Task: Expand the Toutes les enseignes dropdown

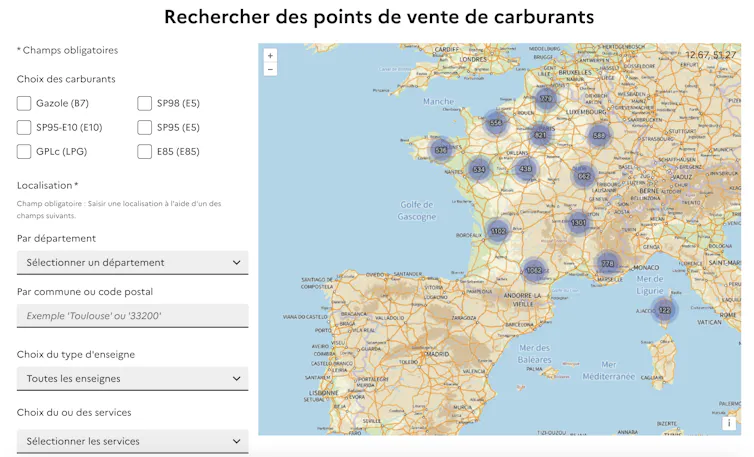Action: pyautogui.click(x=132, y=379)
